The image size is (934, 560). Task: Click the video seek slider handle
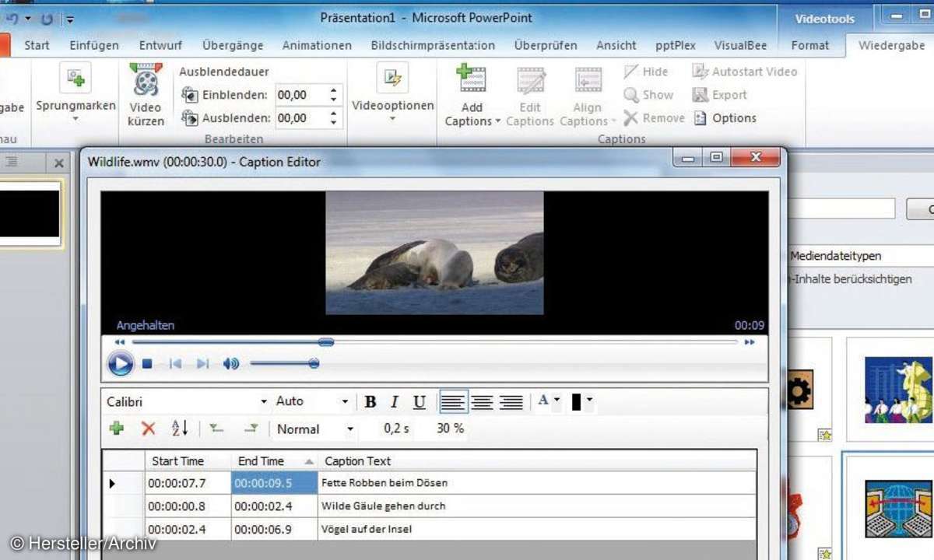click(326, 341)
